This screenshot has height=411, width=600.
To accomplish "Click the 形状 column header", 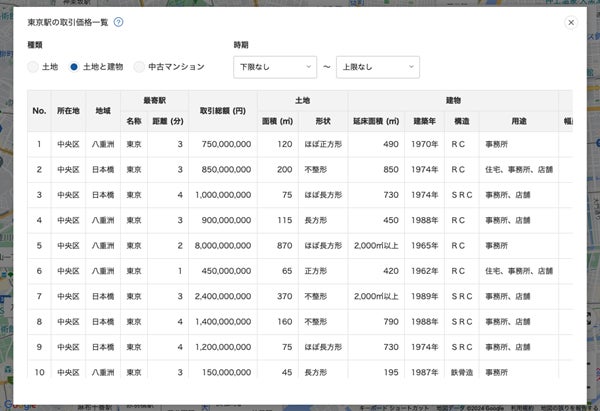I will [323, 121].
